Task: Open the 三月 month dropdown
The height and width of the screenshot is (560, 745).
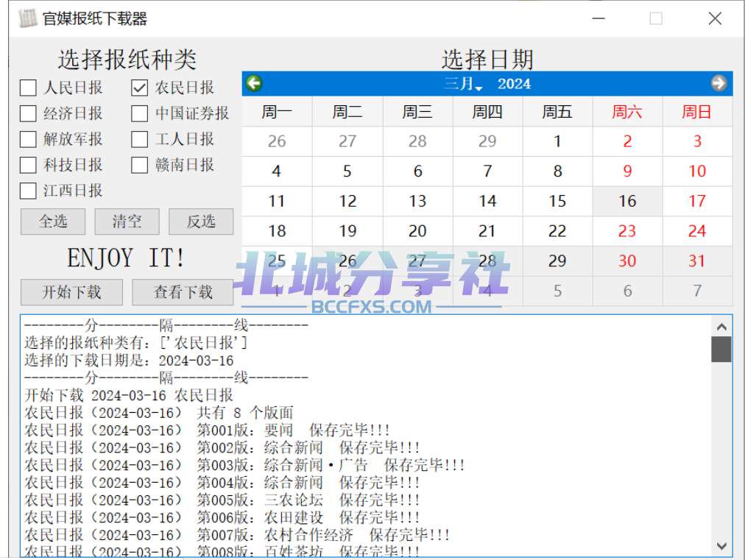Action: [x=463, y=84]
